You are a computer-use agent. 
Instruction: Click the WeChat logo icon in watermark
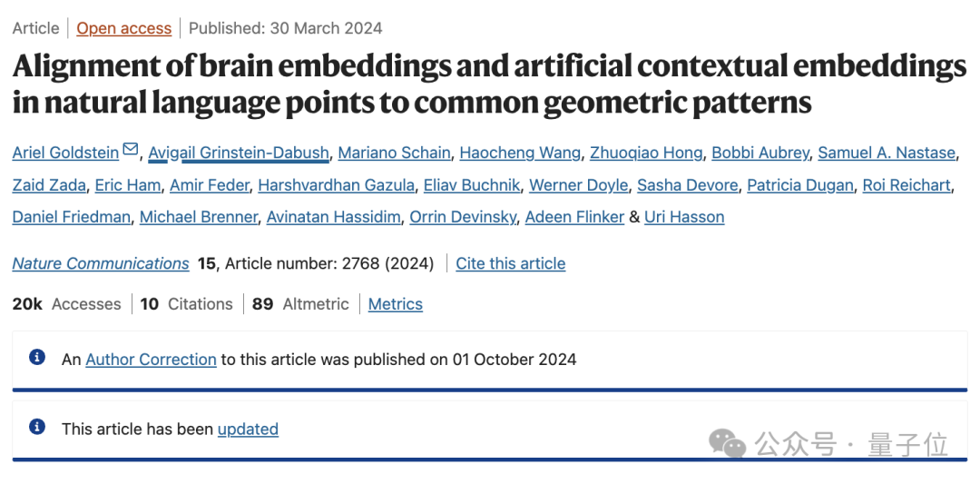tap(727, 443)
